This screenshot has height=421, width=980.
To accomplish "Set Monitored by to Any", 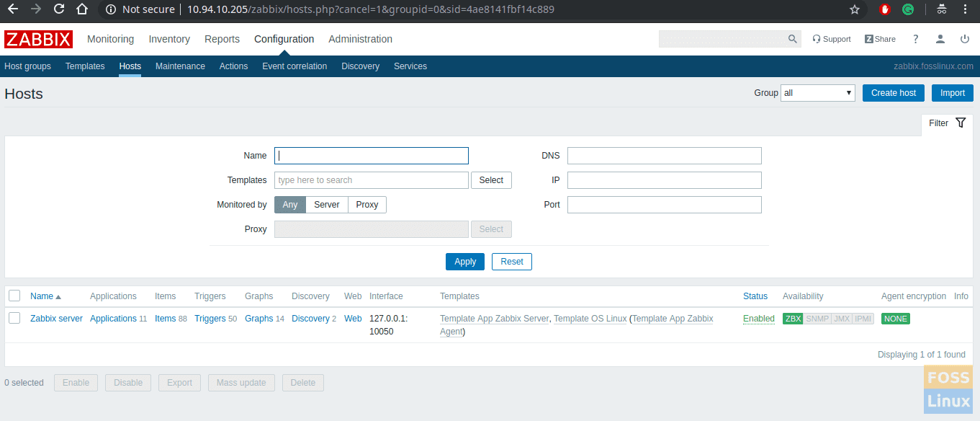I will pos(290,205).
